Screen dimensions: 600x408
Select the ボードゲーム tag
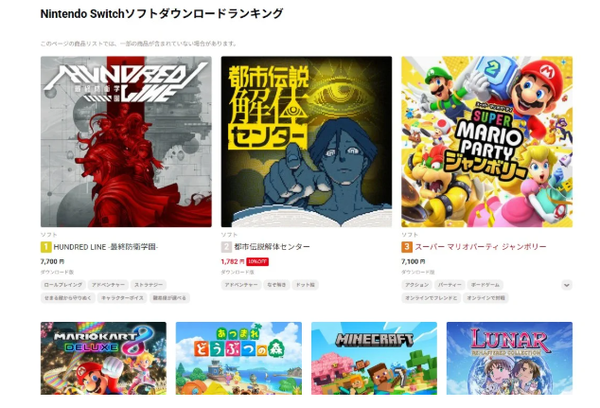pos(485,285)
